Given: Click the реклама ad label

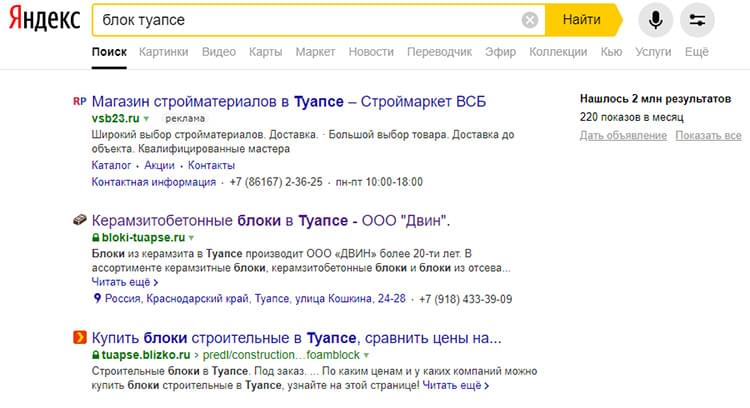Looking at the screenshot, I should (185, 118).
